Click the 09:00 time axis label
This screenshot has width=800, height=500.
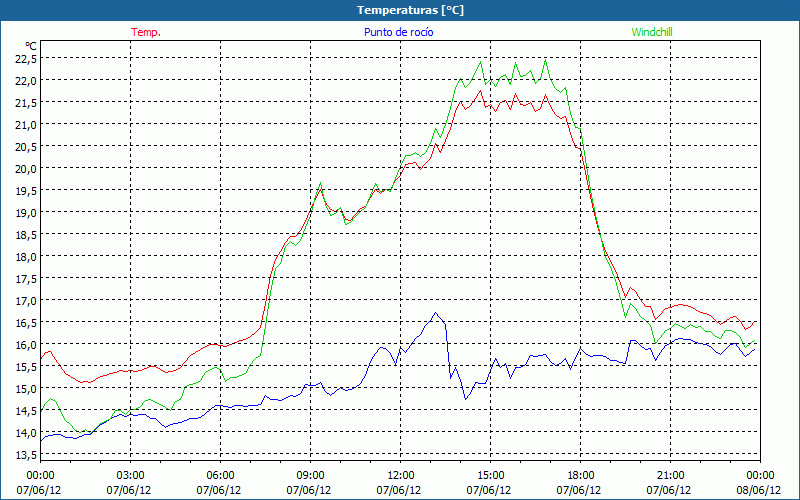(x=310, y=476)
